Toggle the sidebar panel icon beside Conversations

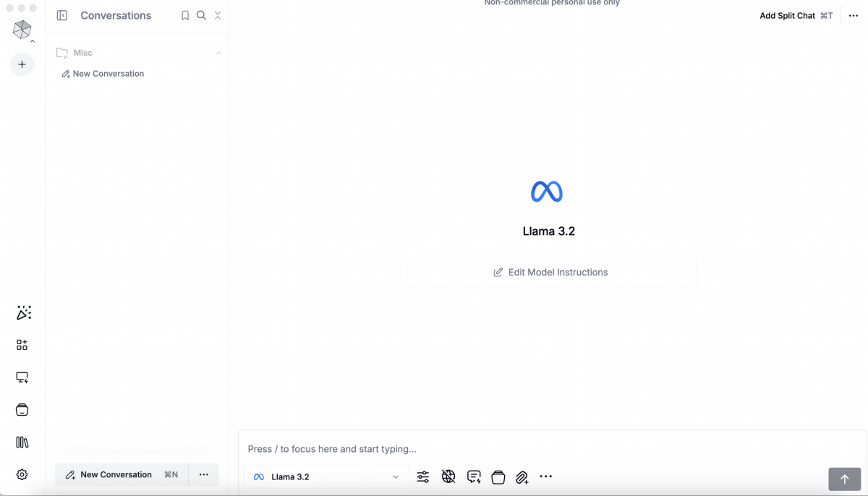62,15
